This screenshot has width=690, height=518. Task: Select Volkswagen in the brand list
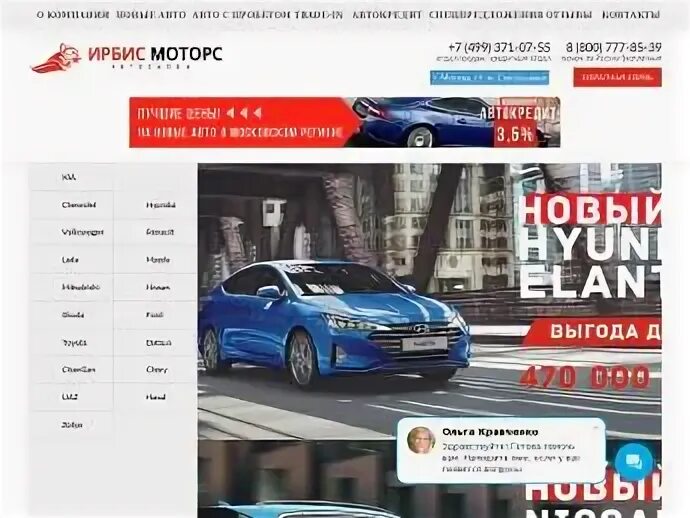point(83,232)
